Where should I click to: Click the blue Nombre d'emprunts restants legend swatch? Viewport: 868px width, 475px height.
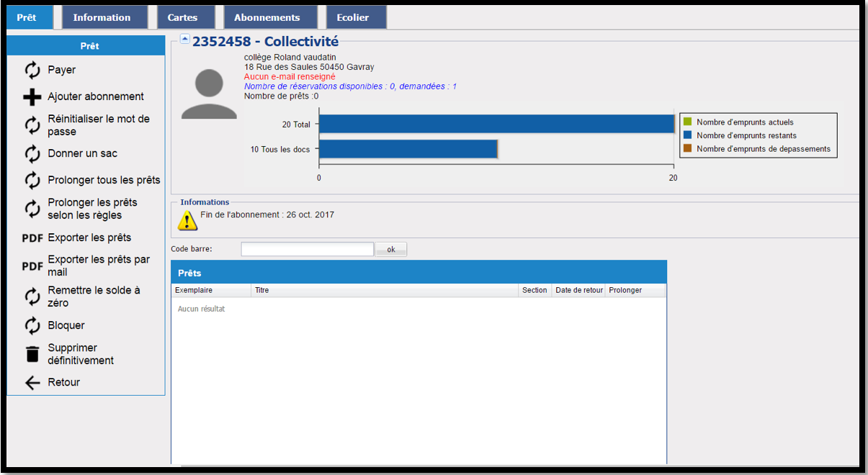[687, 135]
